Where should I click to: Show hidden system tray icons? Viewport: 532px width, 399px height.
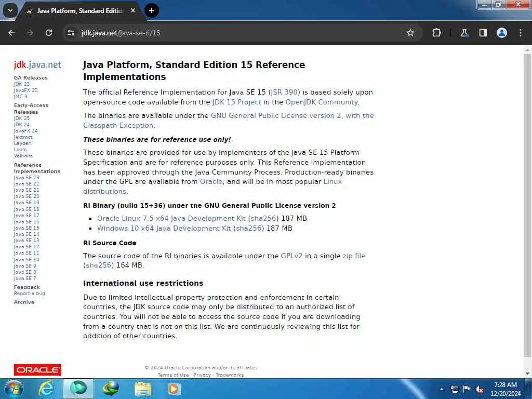tap(442, 389)
